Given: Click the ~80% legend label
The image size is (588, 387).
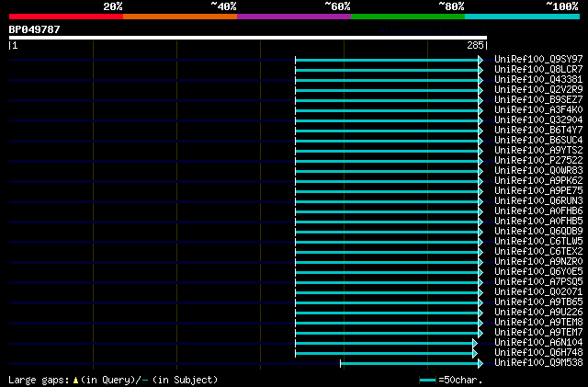Looking at the screenshot, I should coord(451,6).
